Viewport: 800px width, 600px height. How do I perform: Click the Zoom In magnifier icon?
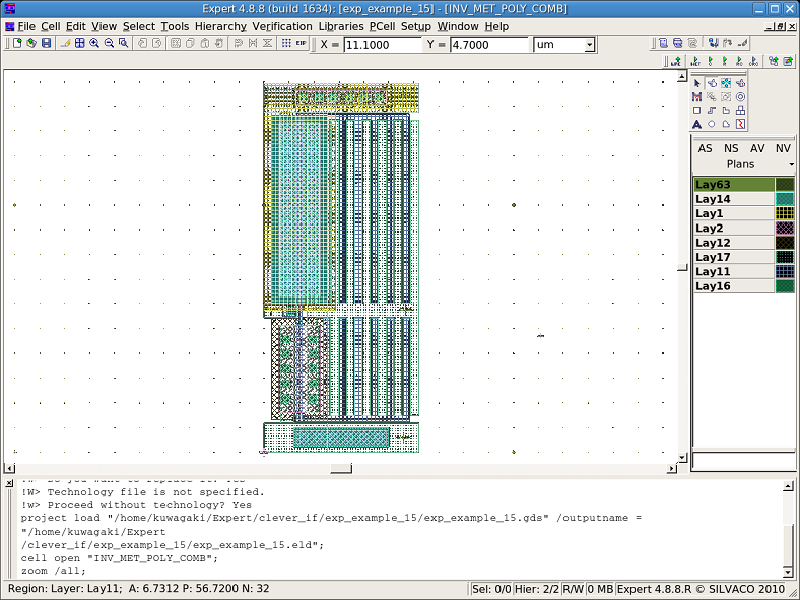tap(94, 44)
